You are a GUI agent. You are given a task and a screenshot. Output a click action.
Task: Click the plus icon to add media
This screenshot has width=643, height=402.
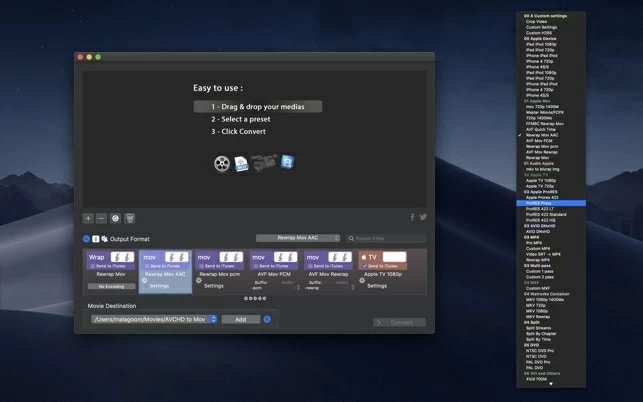[88, 218]
